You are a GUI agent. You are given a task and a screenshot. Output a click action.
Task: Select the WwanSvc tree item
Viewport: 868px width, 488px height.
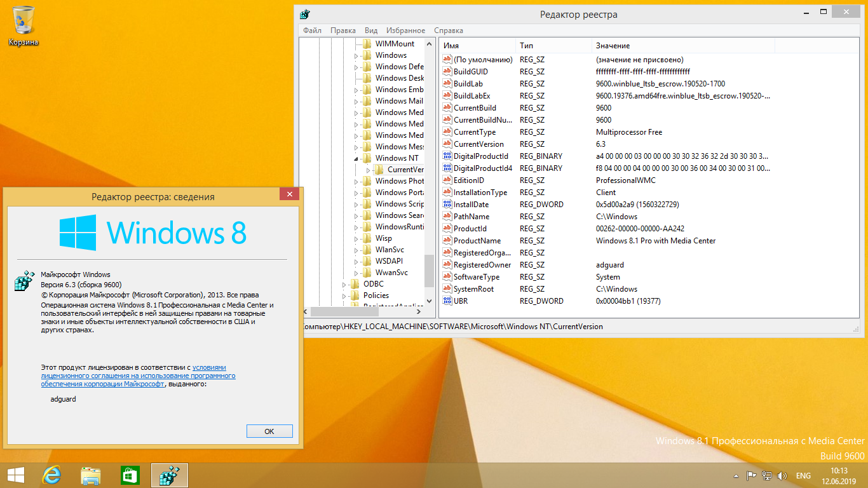(391, 273)
